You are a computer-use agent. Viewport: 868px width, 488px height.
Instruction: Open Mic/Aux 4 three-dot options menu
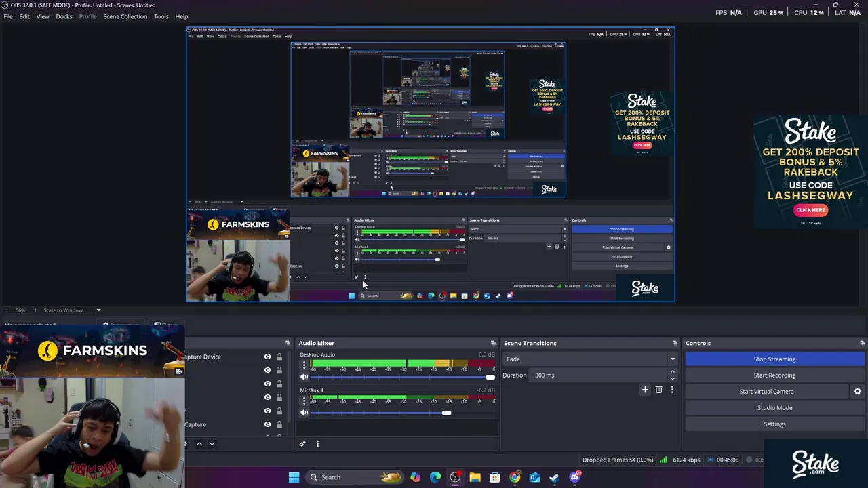click(304, 401)
